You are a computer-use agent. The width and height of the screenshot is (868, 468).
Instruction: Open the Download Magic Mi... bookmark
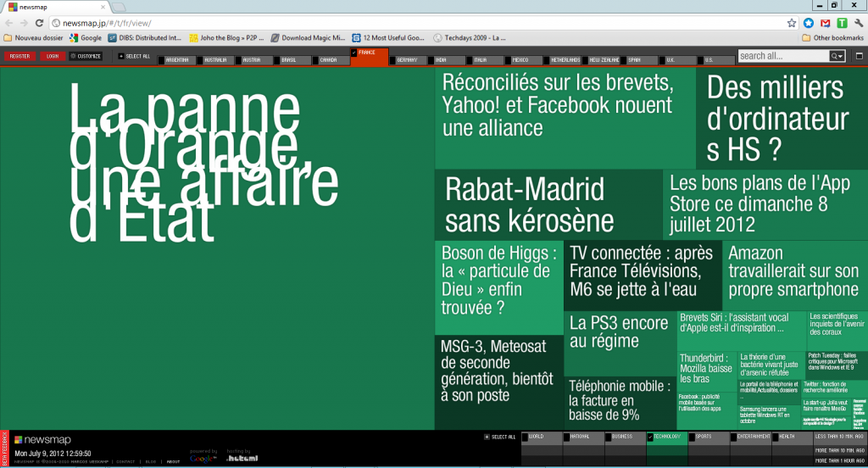click(x=308, y=37)
